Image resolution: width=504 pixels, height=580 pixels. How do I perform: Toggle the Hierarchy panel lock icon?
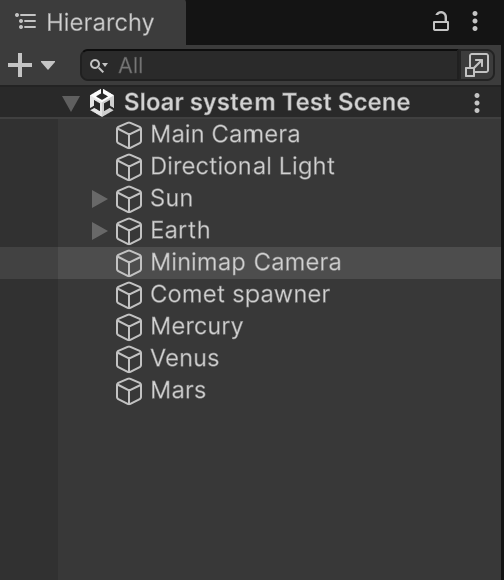[441, 21]
